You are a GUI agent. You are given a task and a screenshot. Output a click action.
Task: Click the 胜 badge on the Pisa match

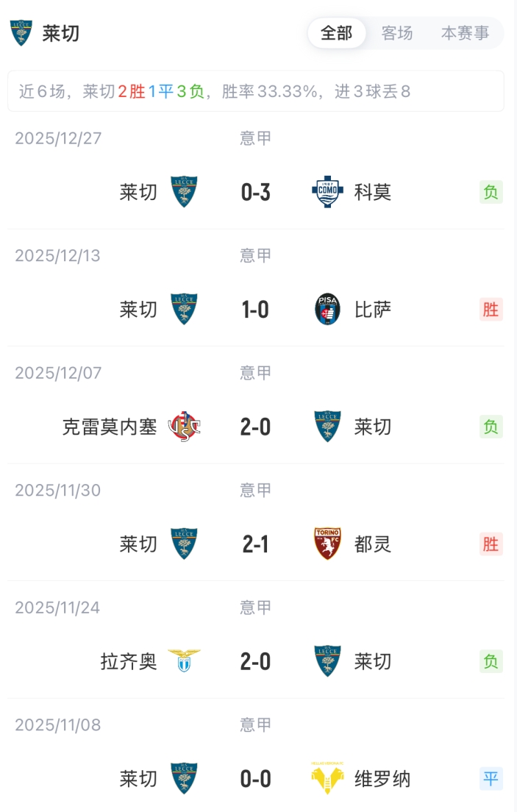(491, 310)
